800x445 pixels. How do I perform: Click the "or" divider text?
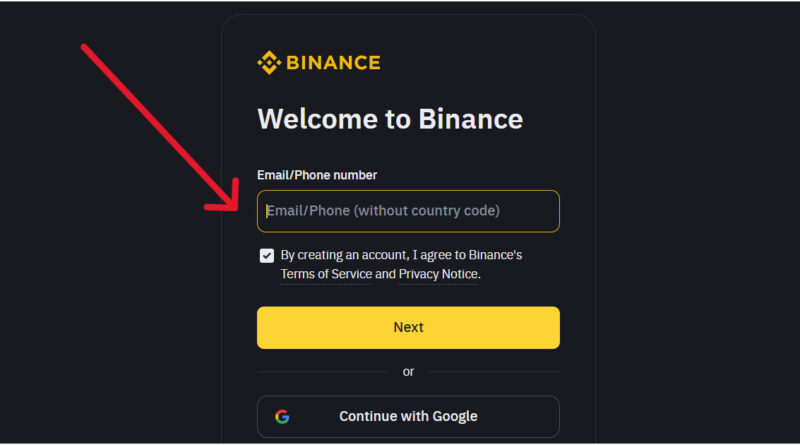tap(408, 371)
